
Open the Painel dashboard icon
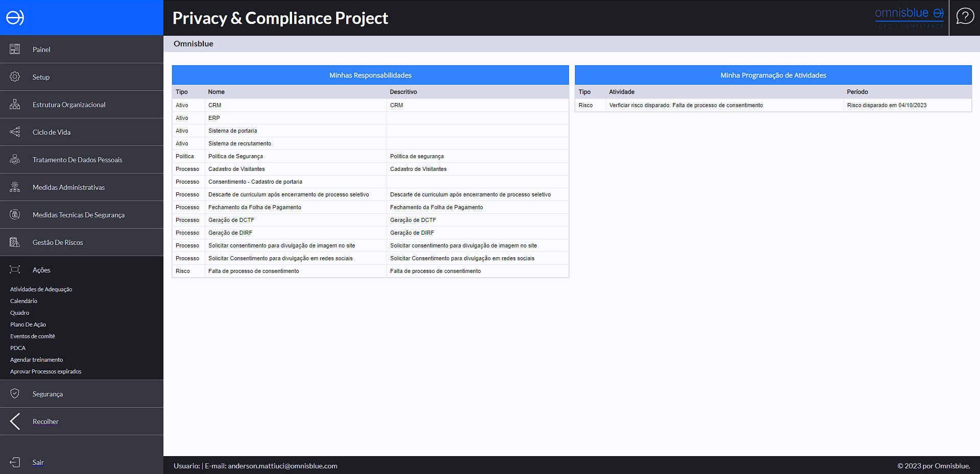point(15,49)
